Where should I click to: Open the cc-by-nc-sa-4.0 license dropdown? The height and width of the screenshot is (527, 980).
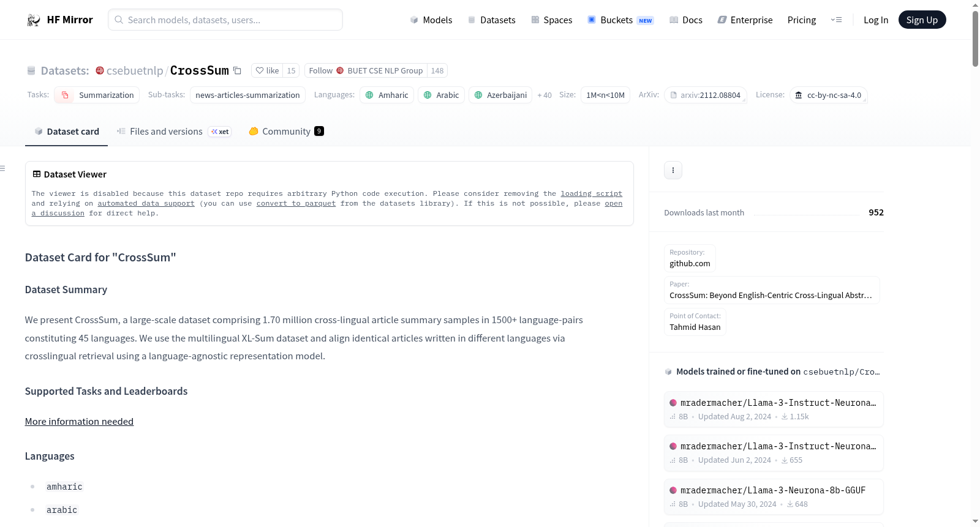pos(828,95)
